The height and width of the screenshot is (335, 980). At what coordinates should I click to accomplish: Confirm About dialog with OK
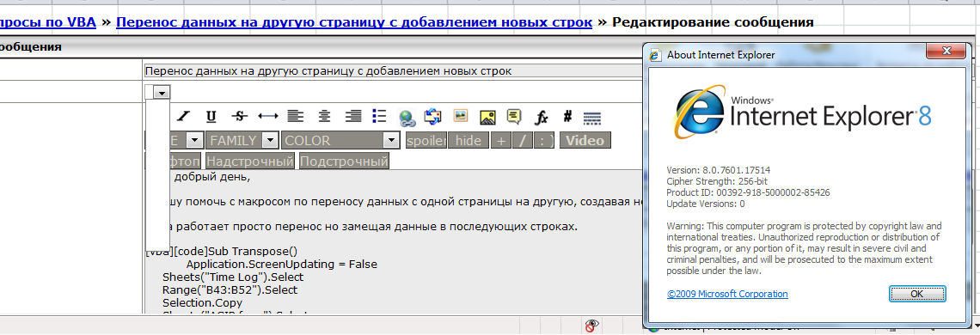917,294
